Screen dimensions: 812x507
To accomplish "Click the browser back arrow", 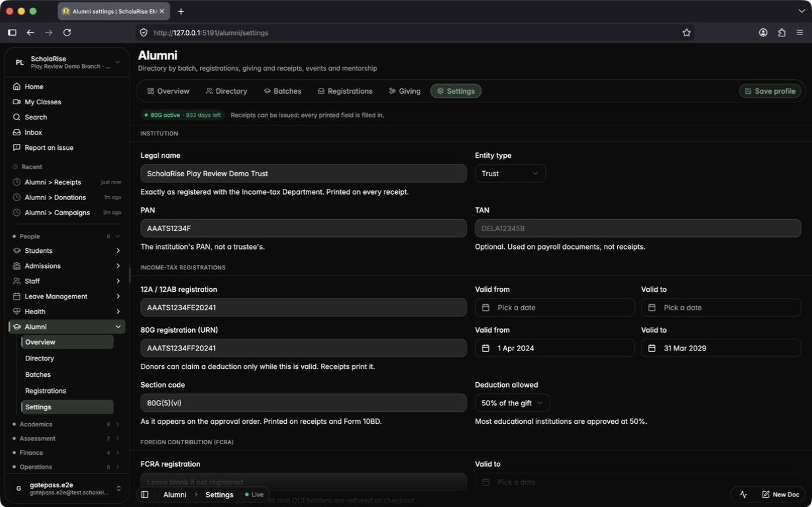I will click(30, 32).
